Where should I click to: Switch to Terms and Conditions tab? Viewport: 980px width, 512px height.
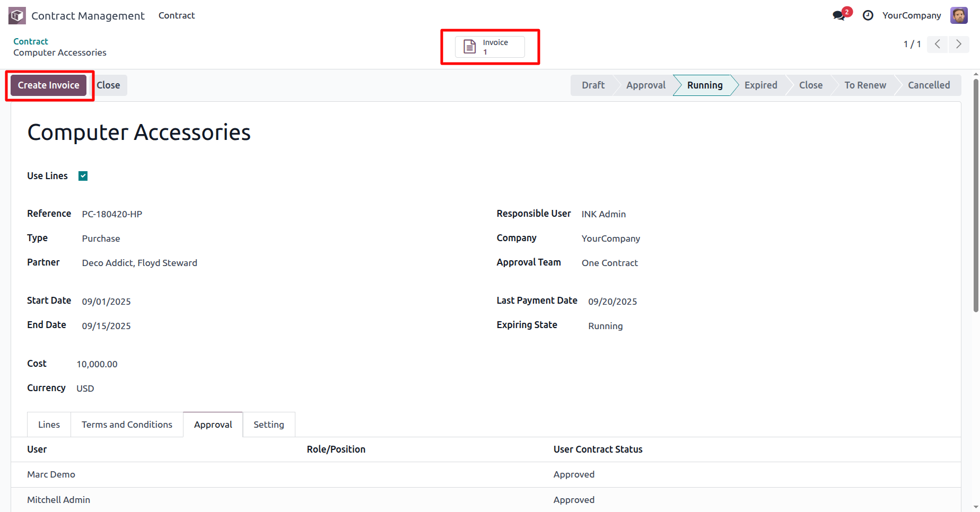pos(127,425)
